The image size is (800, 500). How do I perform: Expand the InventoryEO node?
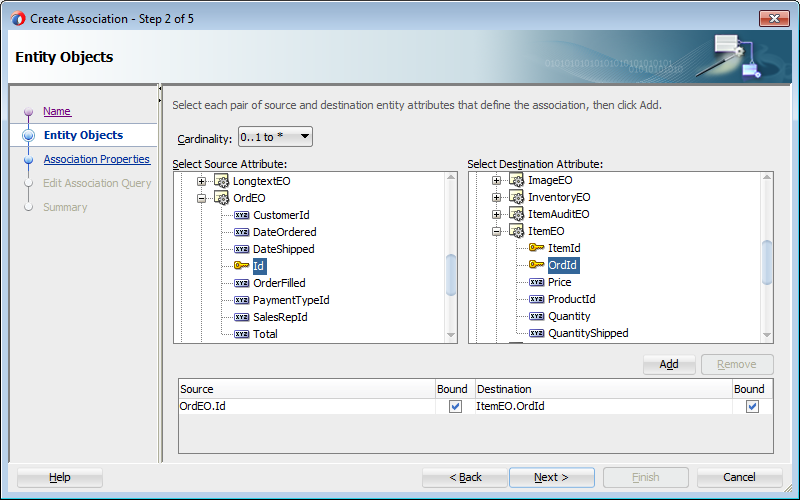[496, 197]
